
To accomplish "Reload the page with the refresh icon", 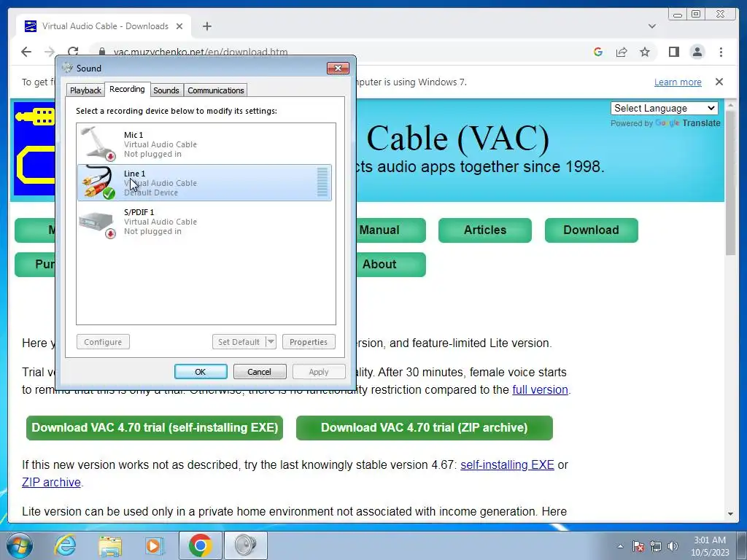I will click(x=73, y=52).
